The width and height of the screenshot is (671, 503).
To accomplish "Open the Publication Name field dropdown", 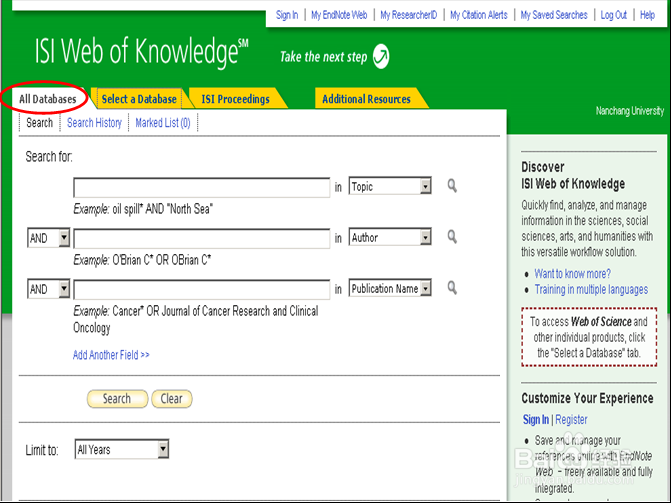I will [390, 289].
